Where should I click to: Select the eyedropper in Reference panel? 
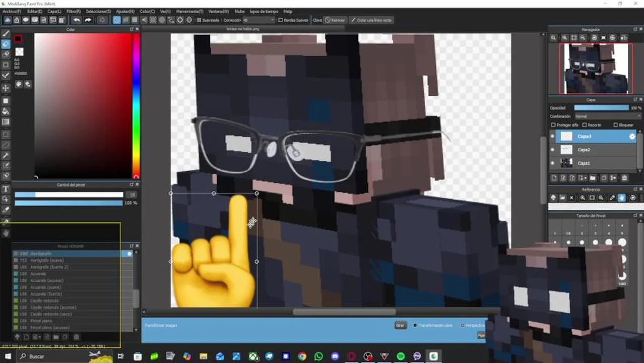point(612,198)
